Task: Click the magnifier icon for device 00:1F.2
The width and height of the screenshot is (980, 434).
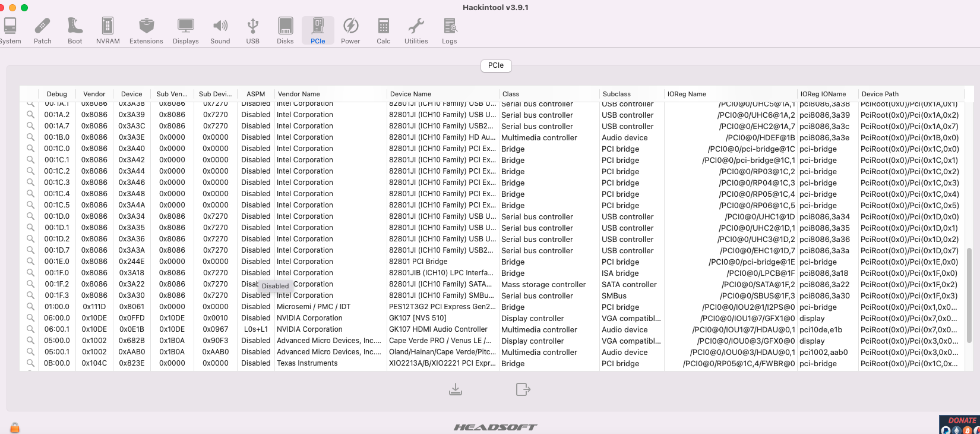Action: 30,284
